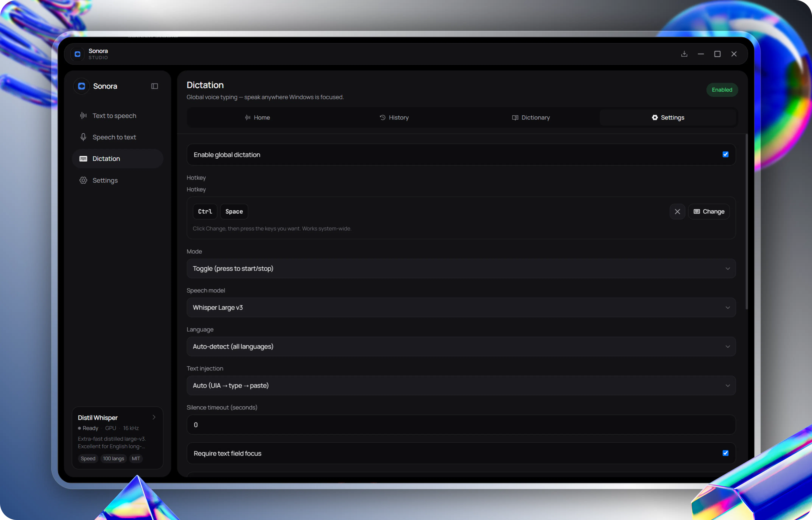Click the GPU label on model card
This screenshot has height=520, width=812.
pyautogui.click(x=111, y=428)
